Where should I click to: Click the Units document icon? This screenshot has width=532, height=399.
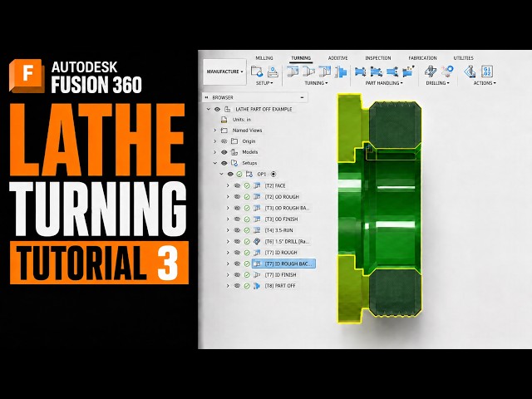224,120
